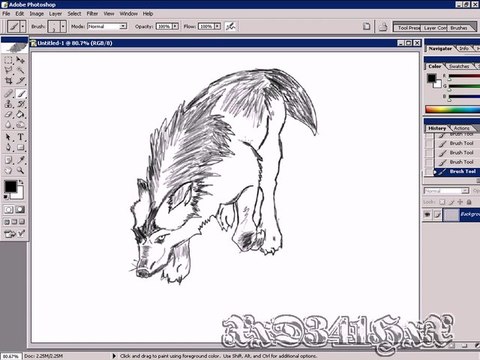Screen dimensions: 480x360
Task: Select the Lasso tool
Action: click(8, 70)
